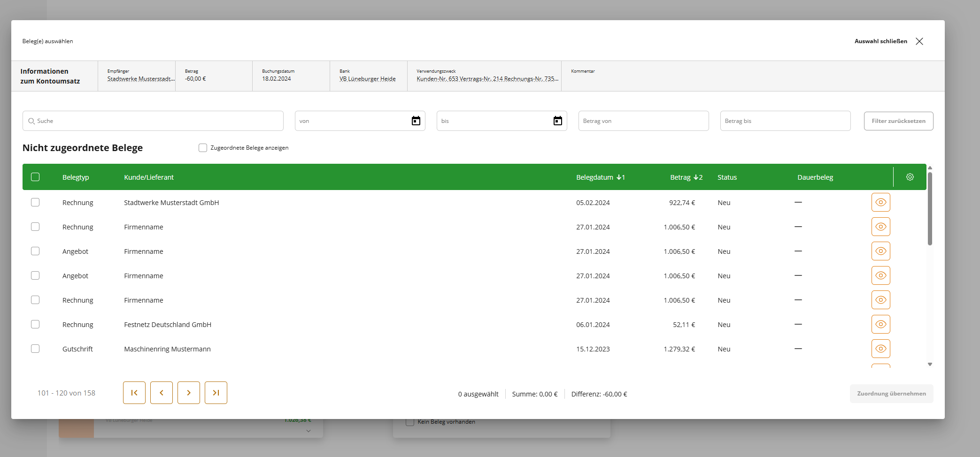Open the 'VB Lüneburger Heide' bank link

368,79
